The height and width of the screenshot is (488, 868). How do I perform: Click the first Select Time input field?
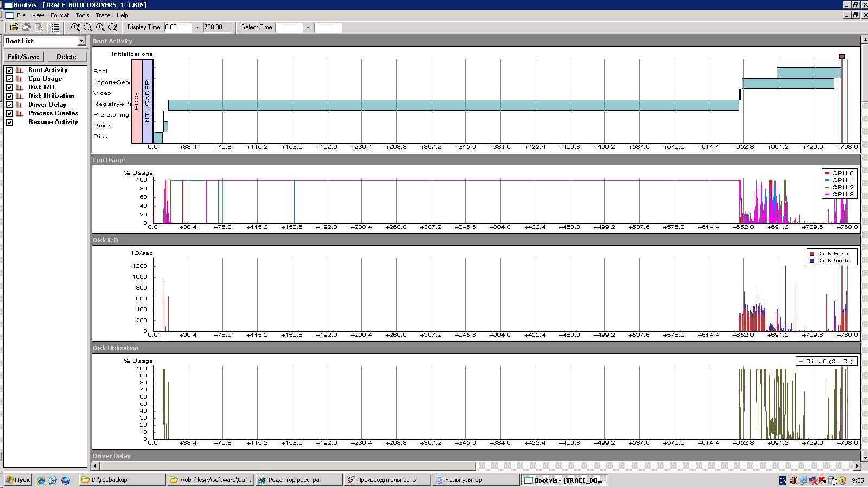[289, 27]
